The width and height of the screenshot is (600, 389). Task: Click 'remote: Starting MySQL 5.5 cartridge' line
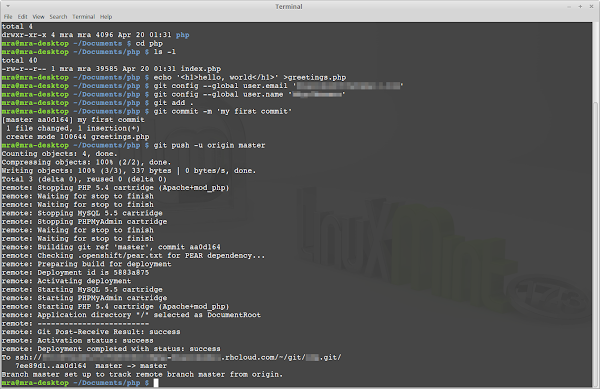click(x=82, y=290)
